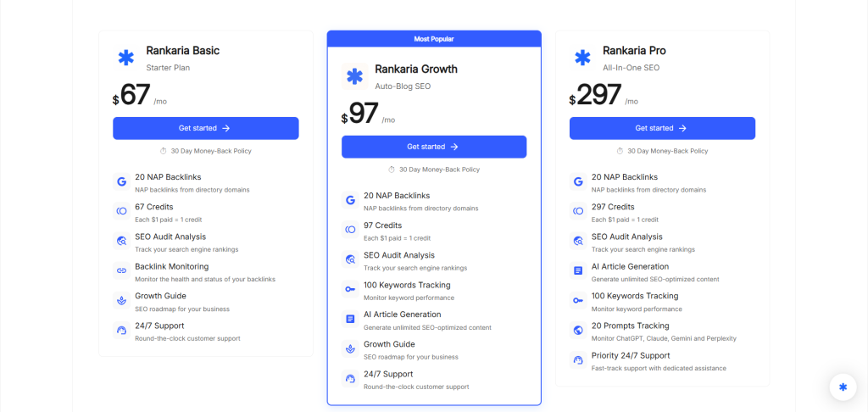Screen dimensions: 868x412
Task: Open the floating asterisk chat widget
Action: pyautogui.click(x=843, y=387)
